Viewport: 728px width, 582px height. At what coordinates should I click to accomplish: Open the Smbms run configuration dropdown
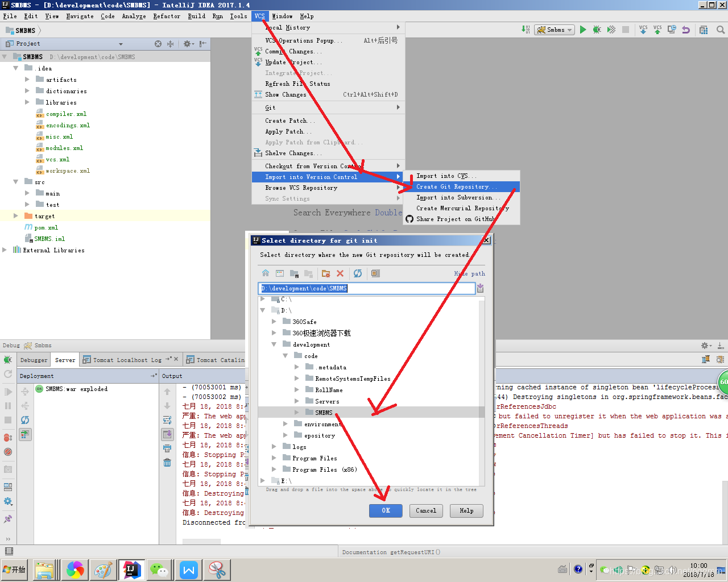(555, 30)
